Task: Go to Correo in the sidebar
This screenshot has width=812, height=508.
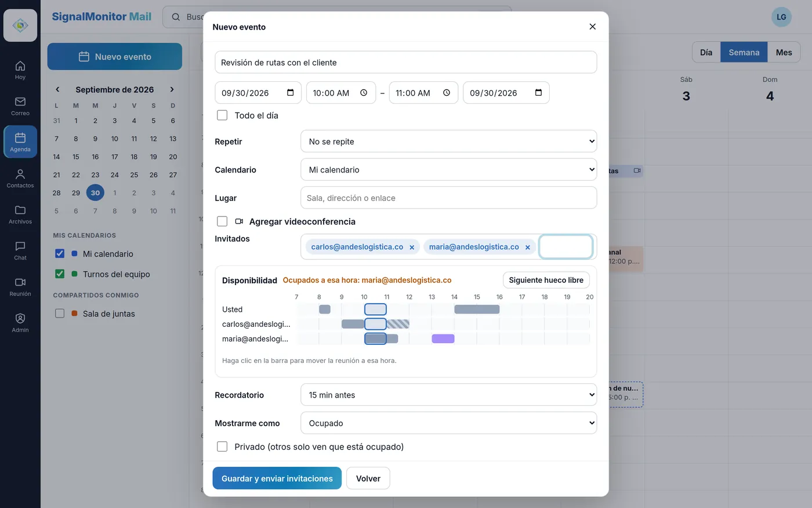Action: pyautogui.click(x=20, y=106)
